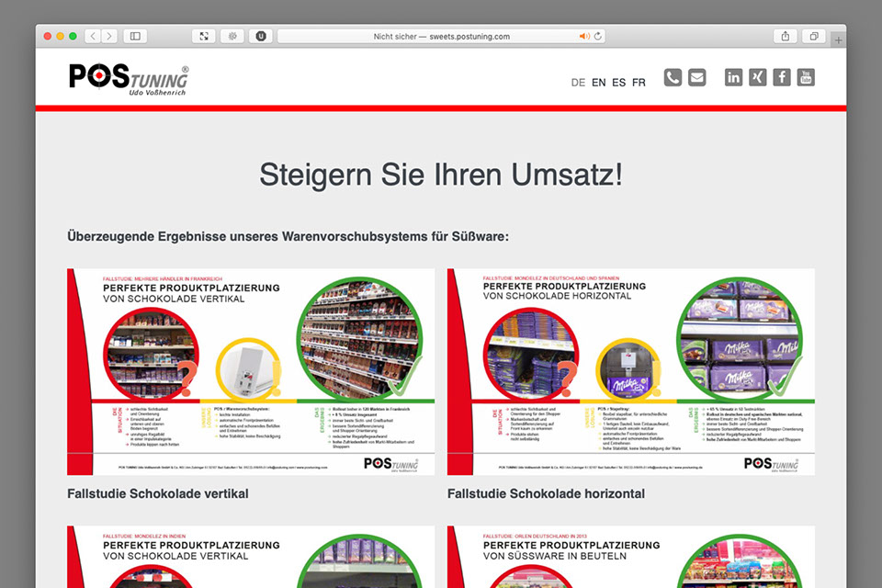Click the Safari share button
882x588 pixels.
coord(786,36)
